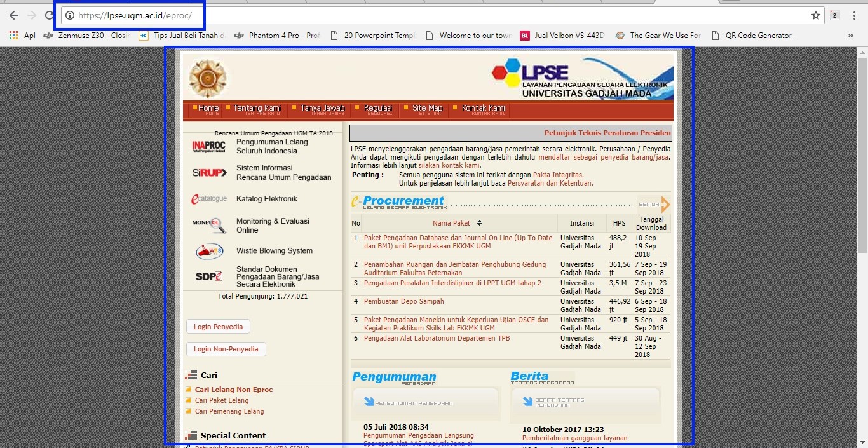Open Monitoring & Evaluasi Online link
The height and width of the screenshot is (448, 868).
click(273, 226)
